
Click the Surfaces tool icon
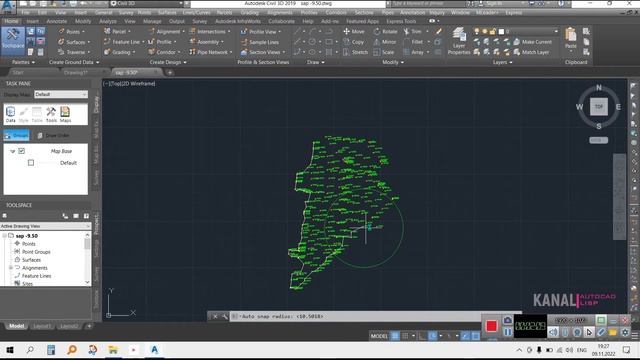pos(61,42)
